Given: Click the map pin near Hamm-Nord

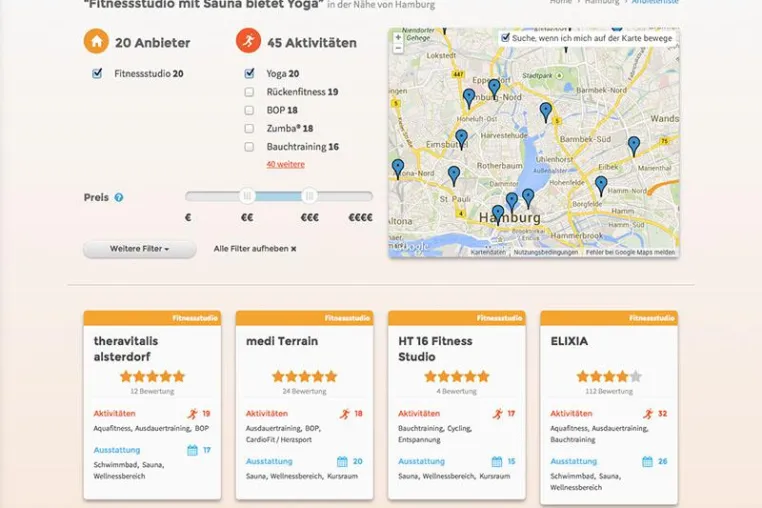Looking at the screenshot, I should pyautogui.click(x=601, y=186).
